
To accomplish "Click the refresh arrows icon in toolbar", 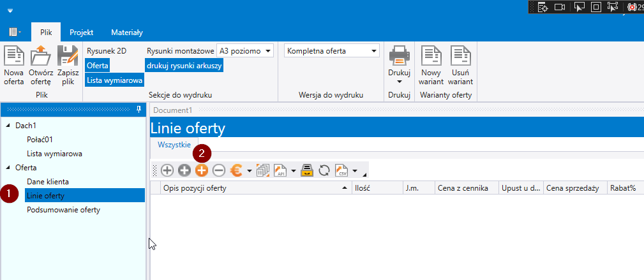I will pyautogui.click(x=324, y=170).
